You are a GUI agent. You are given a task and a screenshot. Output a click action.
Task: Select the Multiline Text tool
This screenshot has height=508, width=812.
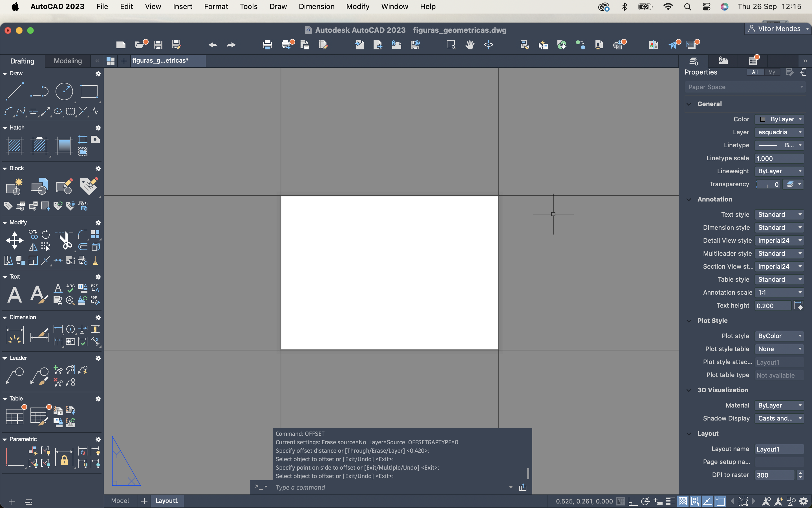(14, 295)
